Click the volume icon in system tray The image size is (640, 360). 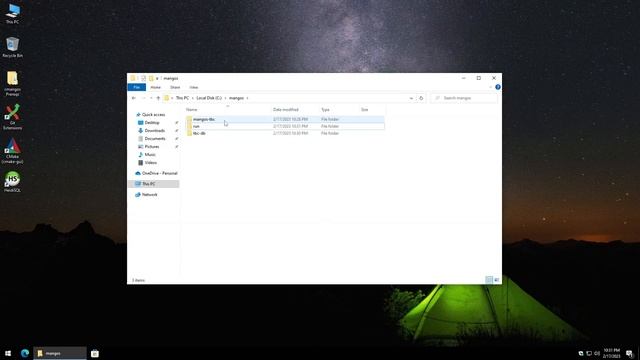pyautogui.click(x=597, y=353)
